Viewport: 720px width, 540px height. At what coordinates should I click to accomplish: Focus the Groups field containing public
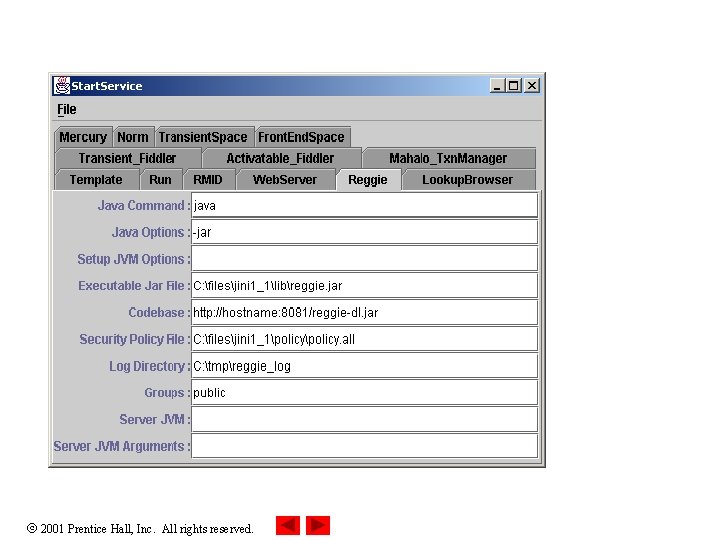[365, 393]
